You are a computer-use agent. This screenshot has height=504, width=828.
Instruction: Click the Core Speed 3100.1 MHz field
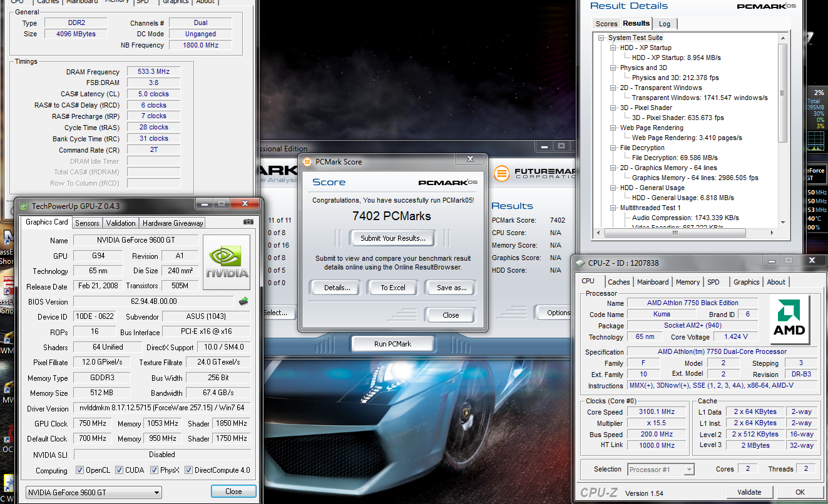(657, 412)
